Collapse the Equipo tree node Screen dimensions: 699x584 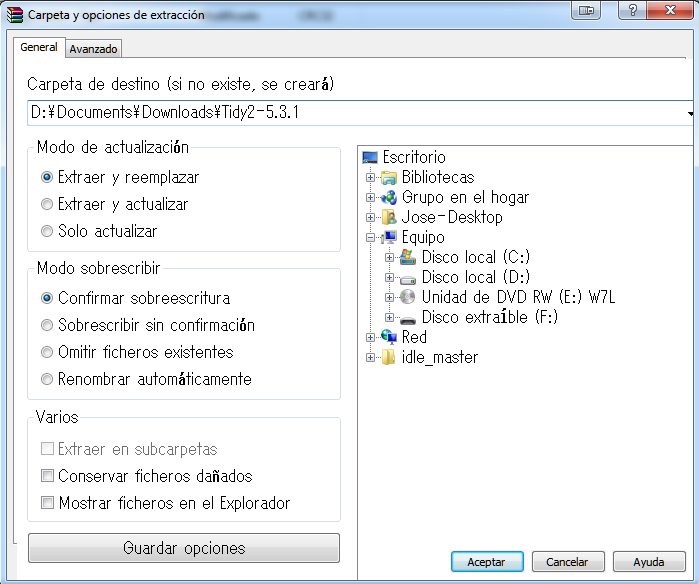(x=370, y=237)
